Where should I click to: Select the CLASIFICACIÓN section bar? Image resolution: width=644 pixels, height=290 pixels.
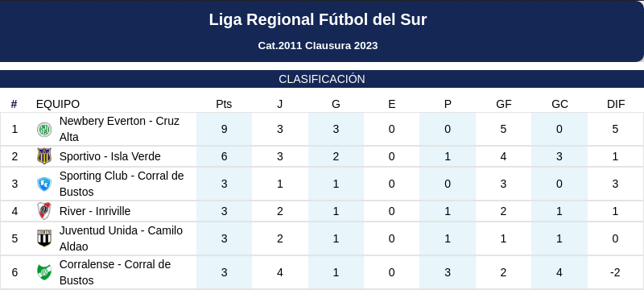(x=322, y=79)
